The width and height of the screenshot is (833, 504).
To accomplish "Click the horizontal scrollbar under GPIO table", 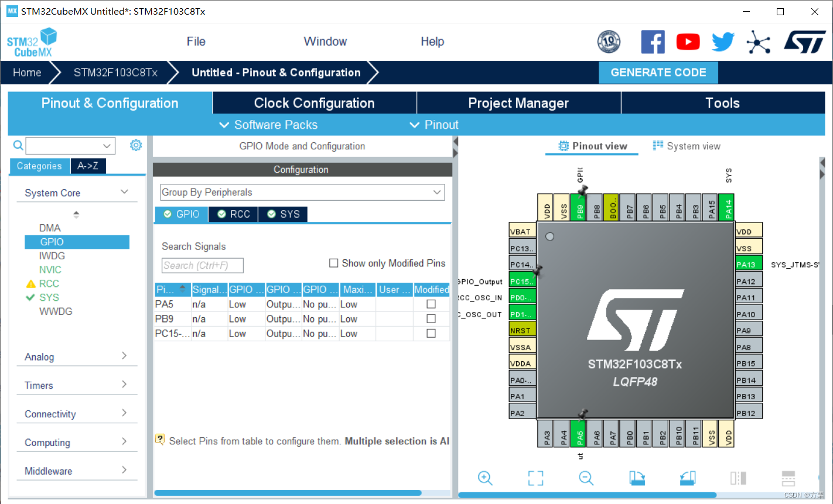I will click(288, 493).
